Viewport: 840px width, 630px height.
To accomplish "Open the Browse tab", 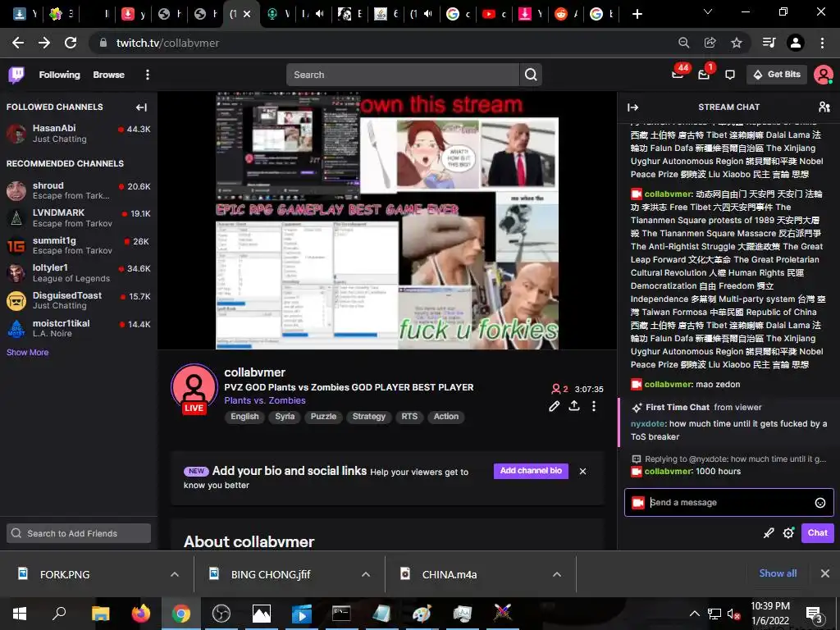I will click(x=109, y=75).
